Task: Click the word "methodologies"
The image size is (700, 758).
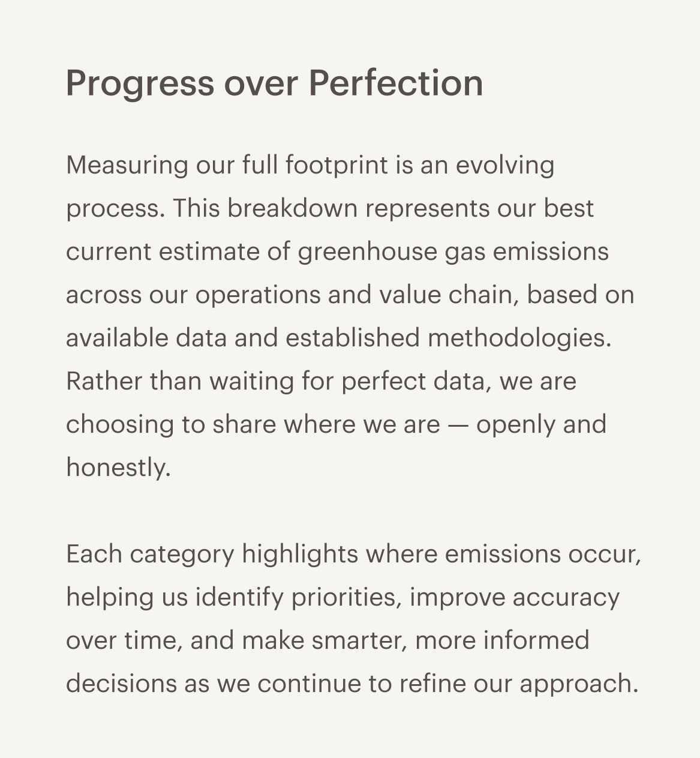Action: pos(518,338)
